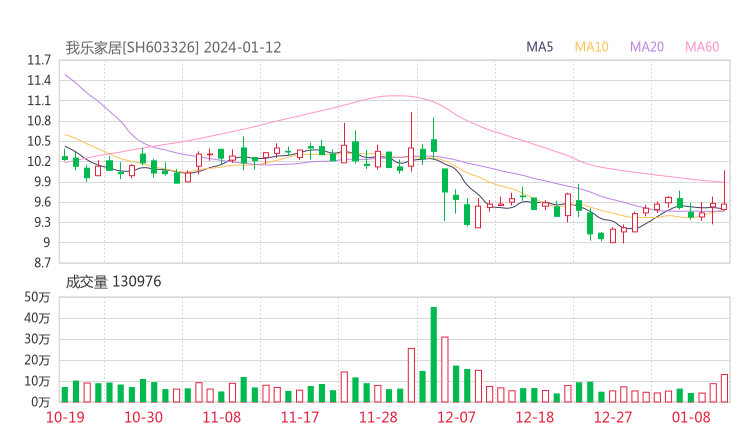Select the 30万 volume axis label
The image size is (740, 440).
pos(37,339)
